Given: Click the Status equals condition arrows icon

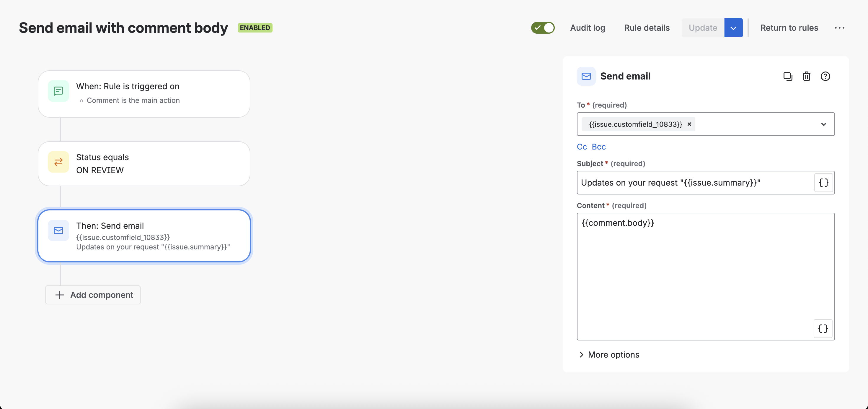Looking at the screenshot, I should (x=58, y=162).
